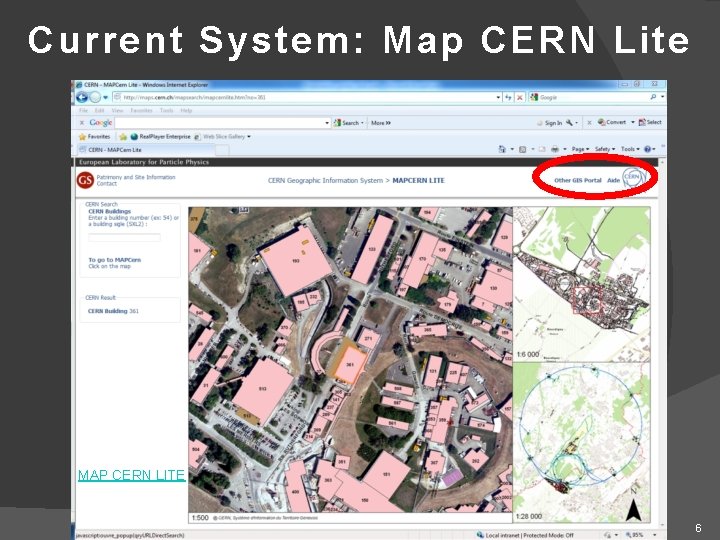Screen dimensions: 720x540
Task: Expand the Safety menu dropdown
Action: [604, 149]
